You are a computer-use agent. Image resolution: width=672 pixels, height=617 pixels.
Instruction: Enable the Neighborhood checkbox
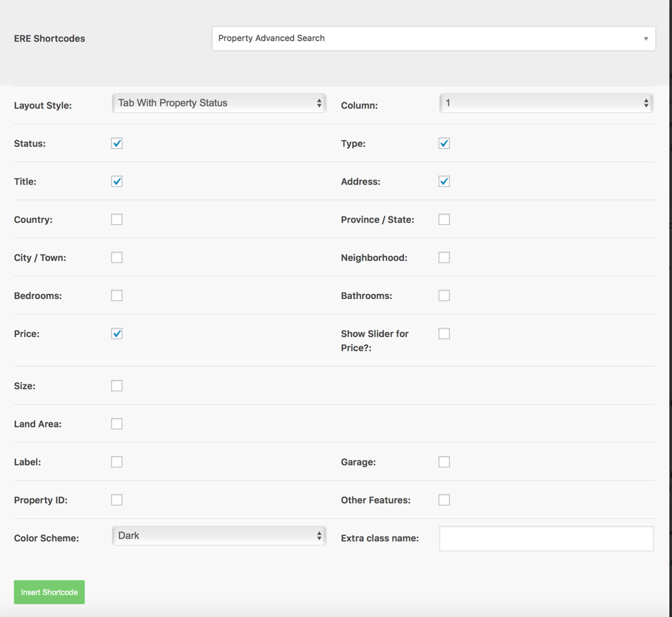[x=444, y=257]
